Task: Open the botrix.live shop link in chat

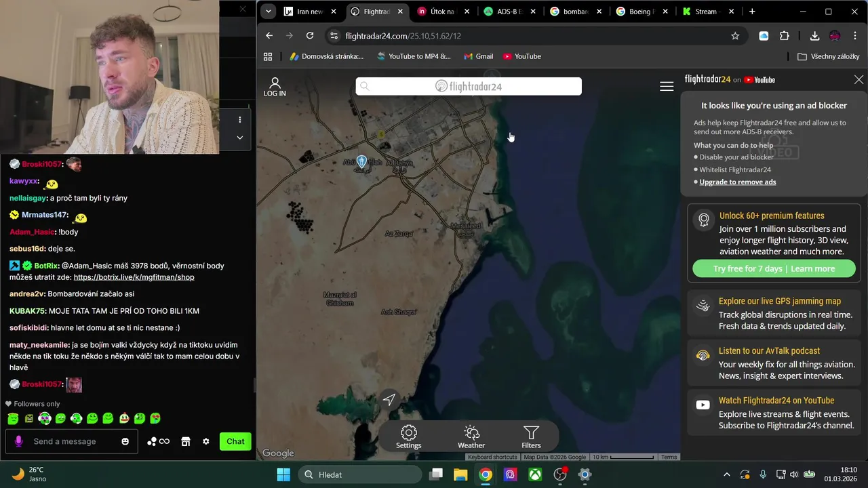Action: (x=134, y=277)
